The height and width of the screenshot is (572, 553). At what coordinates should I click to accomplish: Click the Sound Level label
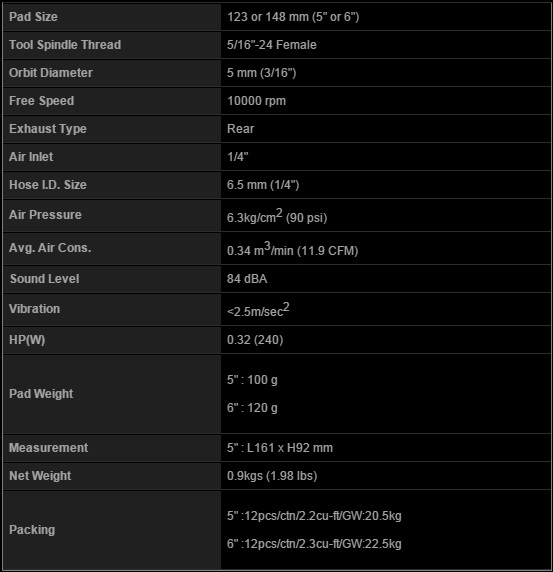coord(45,279)
